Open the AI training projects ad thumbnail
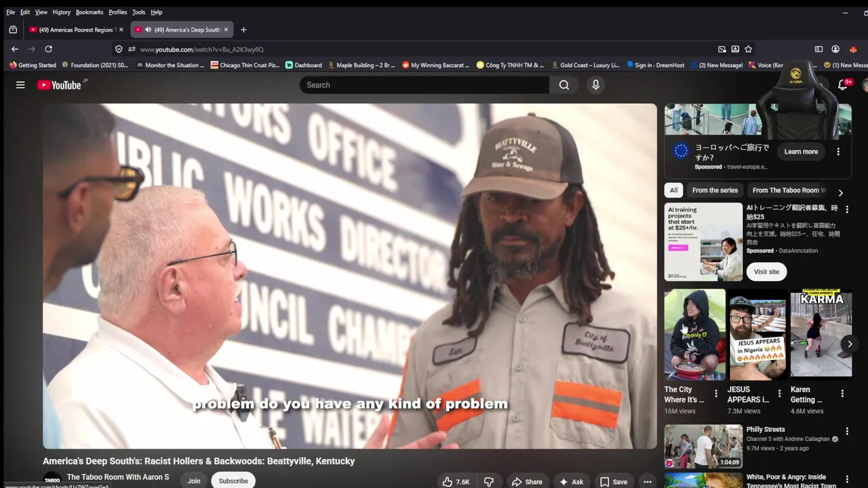 (x=703, y=242)
